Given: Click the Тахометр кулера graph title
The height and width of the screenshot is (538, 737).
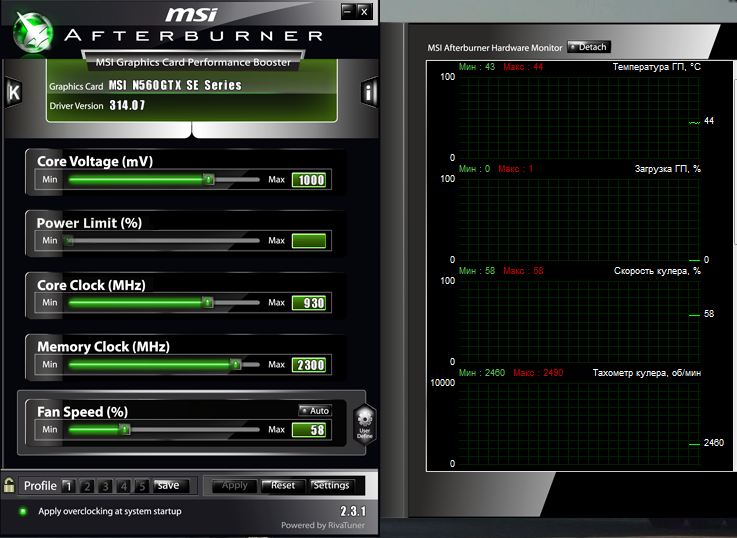Looking at the screenshot, I should (x=646, y=373).
